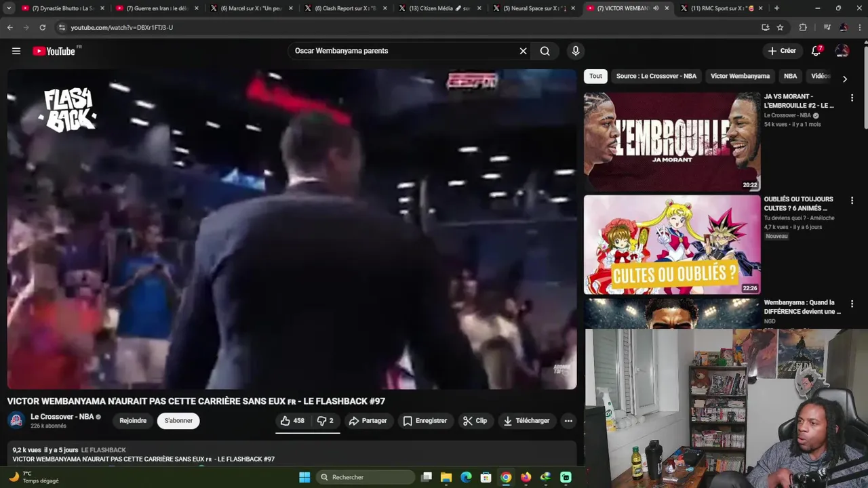The image size is (868, 488).
Task: Open Le Crossover - NBA channel avatar
Action: pyautogui.click(x=16, y=420)
